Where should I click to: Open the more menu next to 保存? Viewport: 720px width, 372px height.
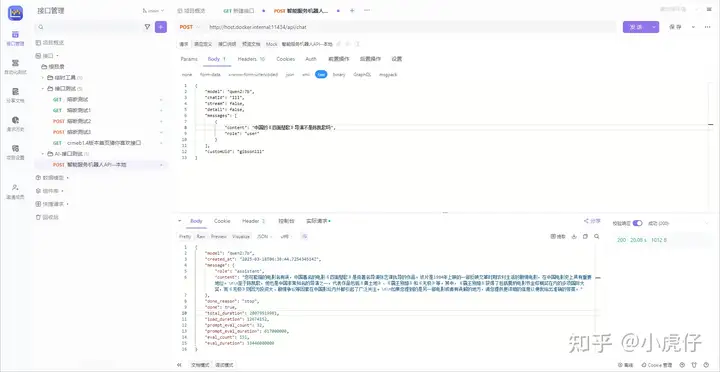707,27
